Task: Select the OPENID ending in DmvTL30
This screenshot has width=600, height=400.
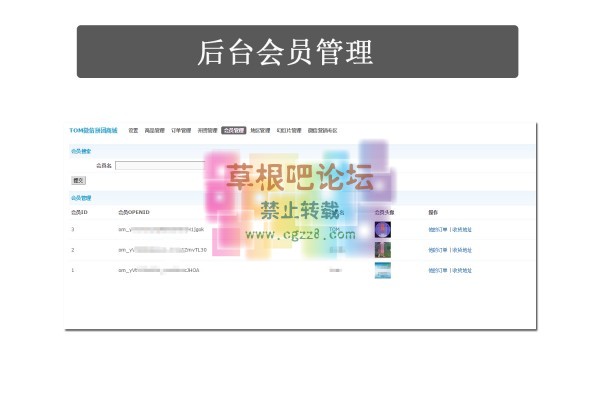Action: tap(163, 250)
